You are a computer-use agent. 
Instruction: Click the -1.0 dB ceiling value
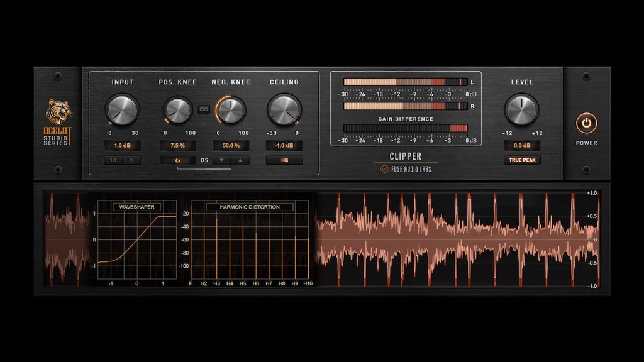284,145
